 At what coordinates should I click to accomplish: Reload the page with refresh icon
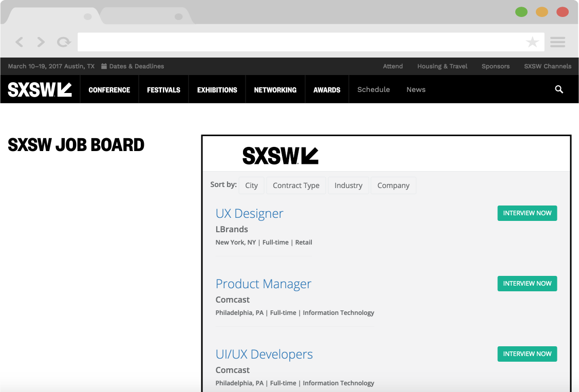[x=64, y=42]
